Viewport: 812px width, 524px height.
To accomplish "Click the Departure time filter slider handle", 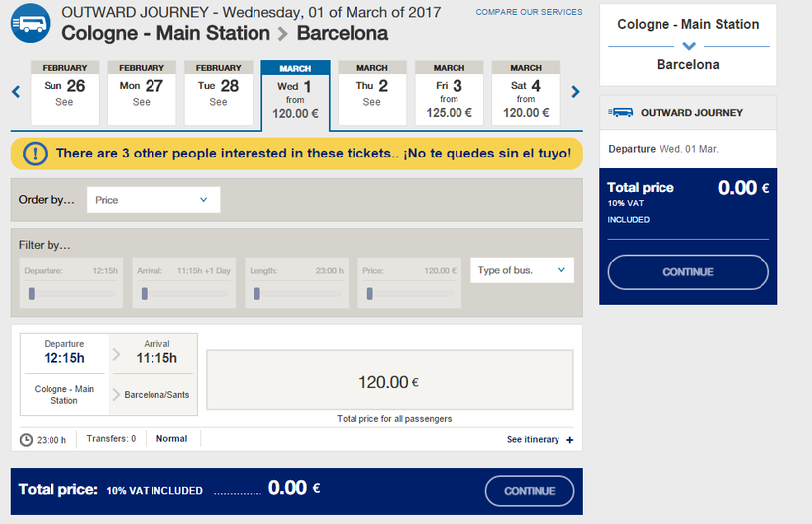I will point(32,293).
